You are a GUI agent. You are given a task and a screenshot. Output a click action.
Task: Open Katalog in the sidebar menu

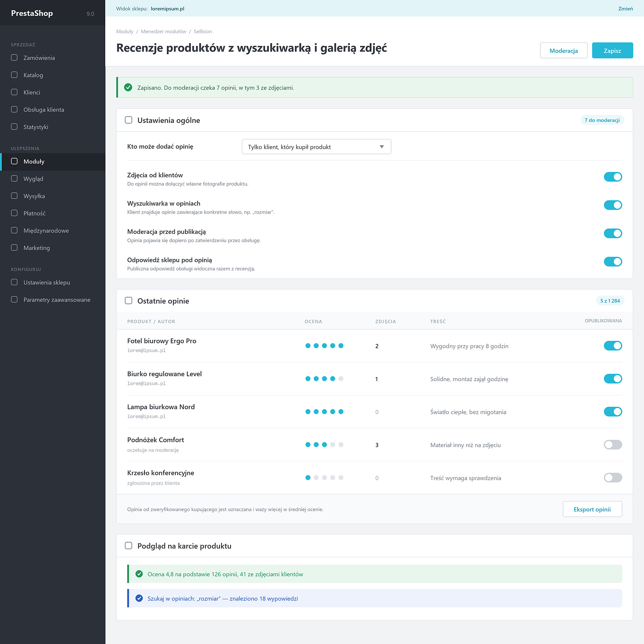point(53,75)
